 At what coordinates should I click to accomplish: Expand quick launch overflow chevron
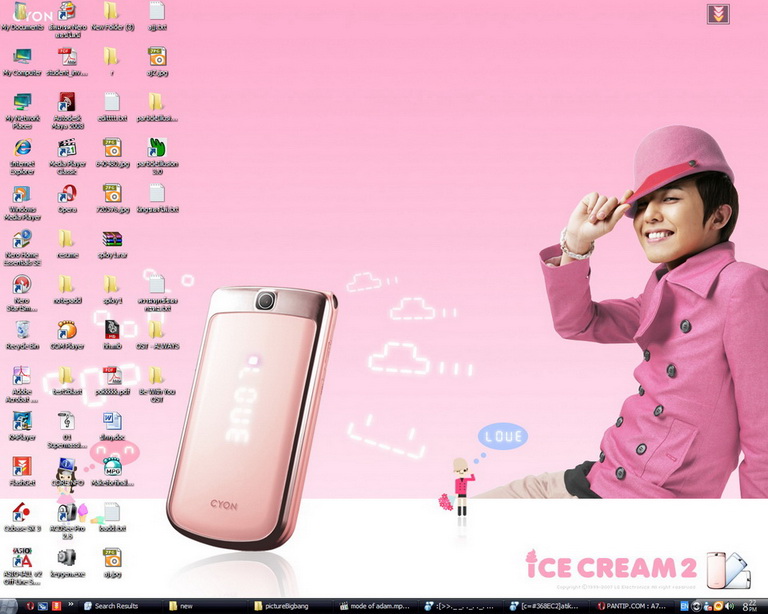71,605
